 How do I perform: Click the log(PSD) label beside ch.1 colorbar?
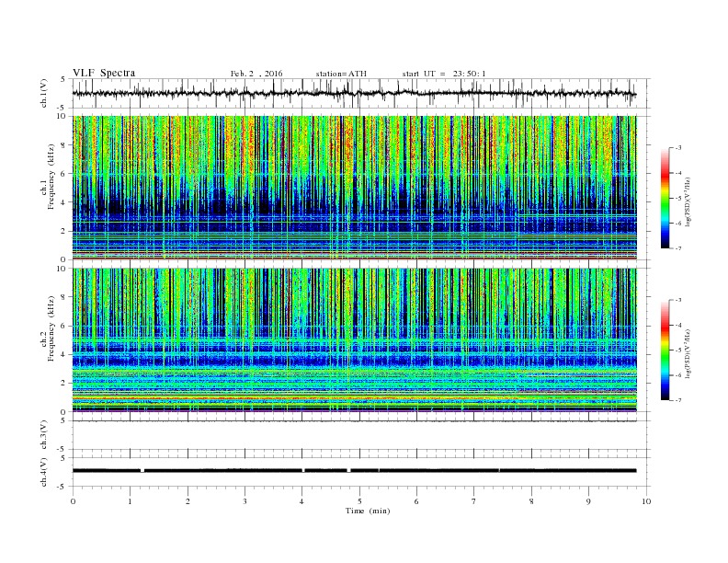click(x=688, y=201)
